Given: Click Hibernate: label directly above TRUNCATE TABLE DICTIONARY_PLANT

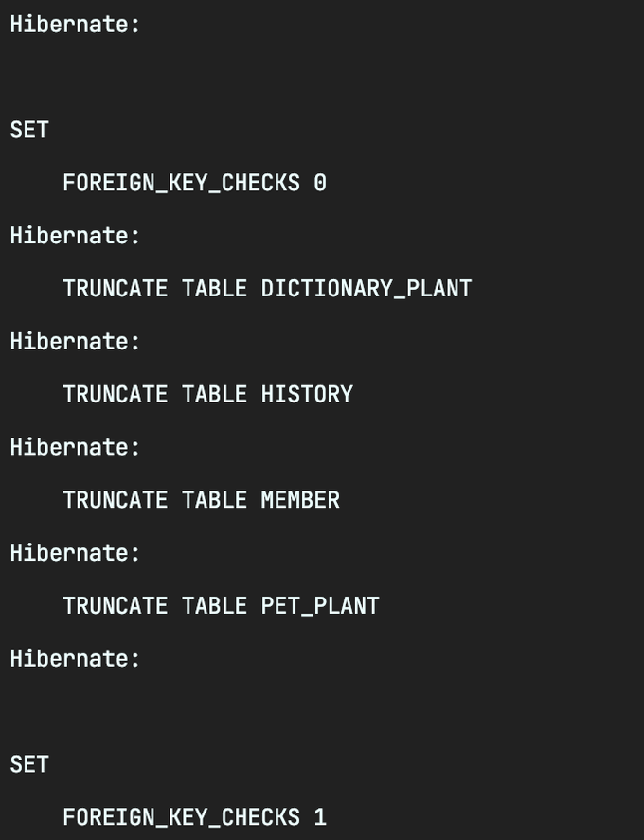Looking at the screenshot, I should click(75, 236).
